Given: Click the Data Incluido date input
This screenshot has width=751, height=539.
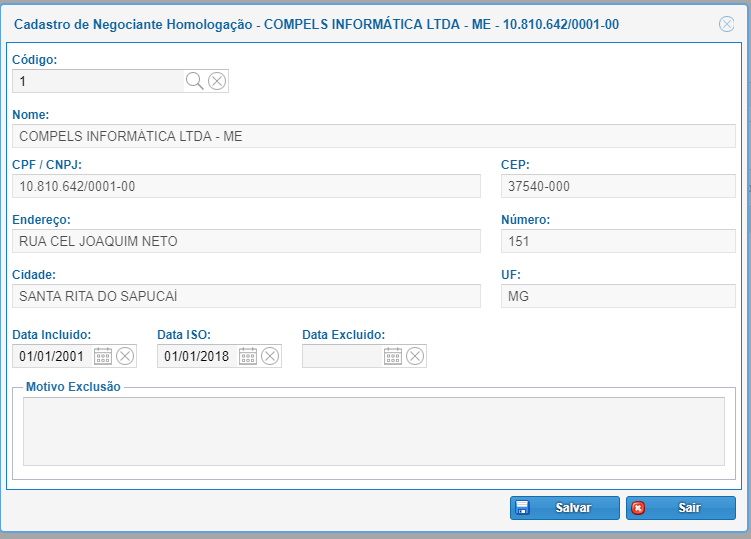Looking at the screenshot, I should pos(52,356).
